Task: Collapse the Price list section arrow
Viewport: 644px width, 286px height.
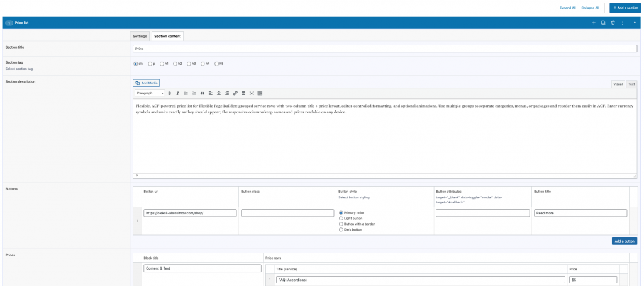Action: tap(635, 23)
